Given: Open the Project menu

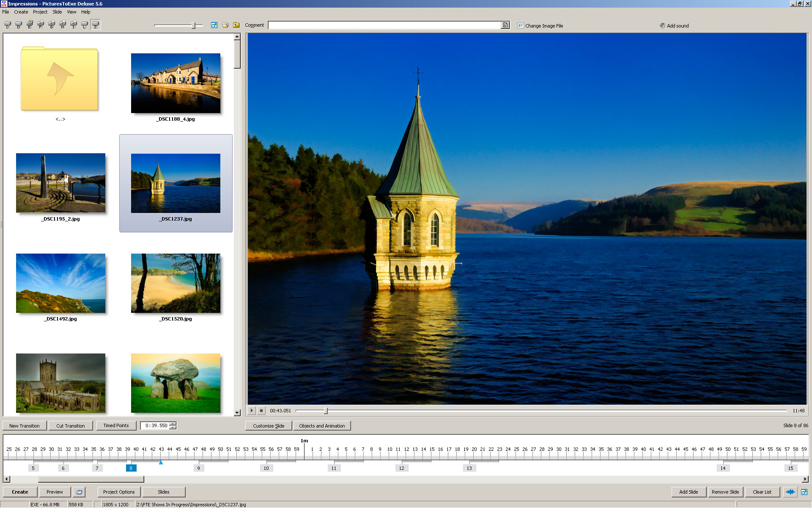Looking at the screenshot, I should (x=40, y=12).
